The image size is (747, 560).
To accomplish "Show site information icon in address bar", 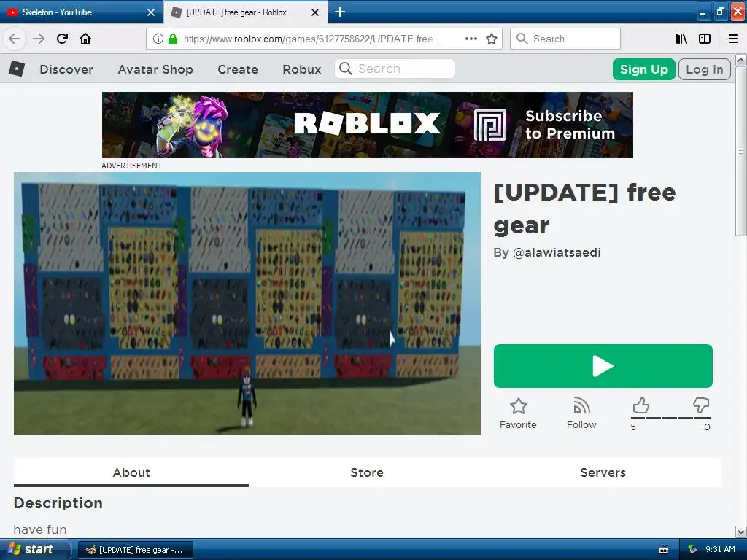I will [x=158, y=39].
